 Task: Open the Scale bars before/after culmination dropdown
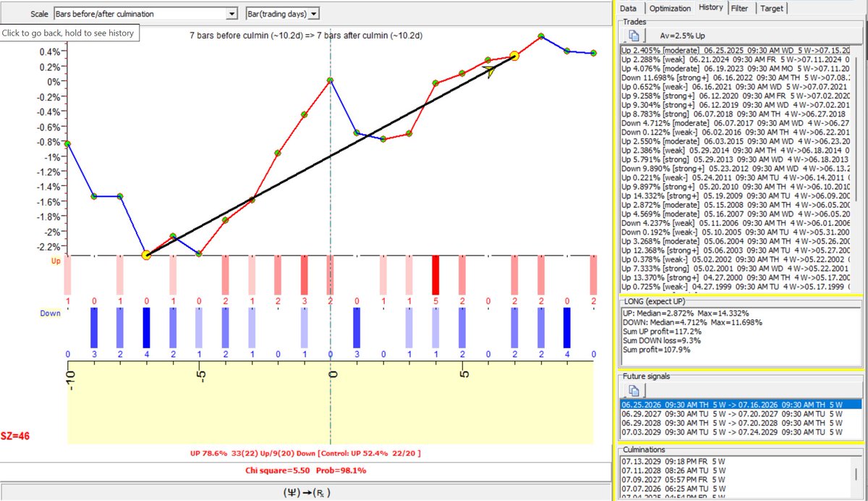(x=231, y=14)
